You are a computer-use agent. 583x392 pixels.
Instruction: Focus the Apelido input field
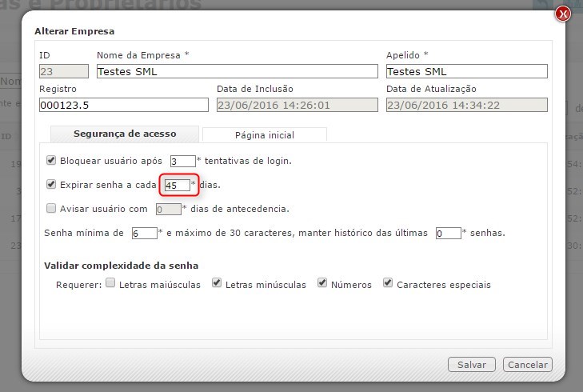[466, 71]
